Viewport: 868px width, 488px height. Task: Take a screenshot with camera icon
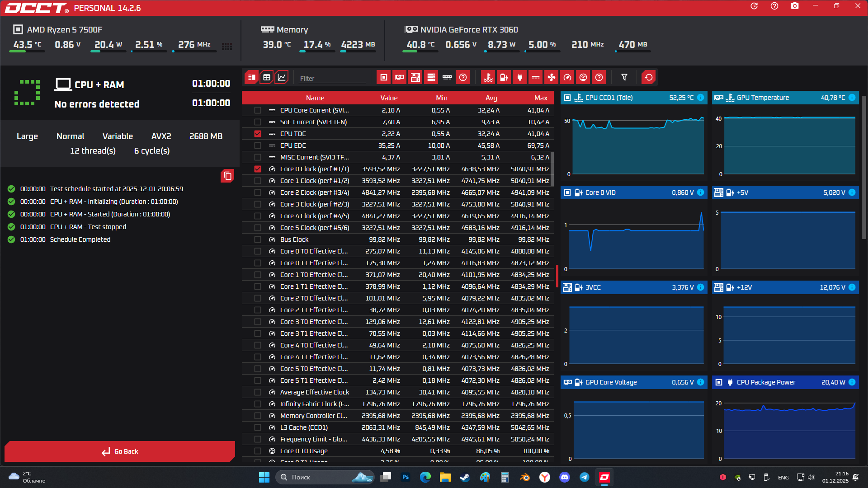tap(795, 6)
